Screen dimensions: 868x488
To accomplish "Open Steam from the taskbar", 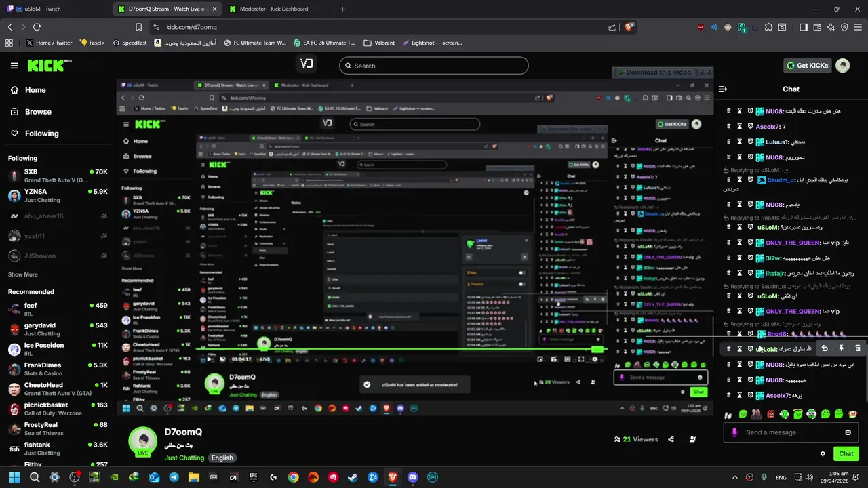I will click(353, 477).
